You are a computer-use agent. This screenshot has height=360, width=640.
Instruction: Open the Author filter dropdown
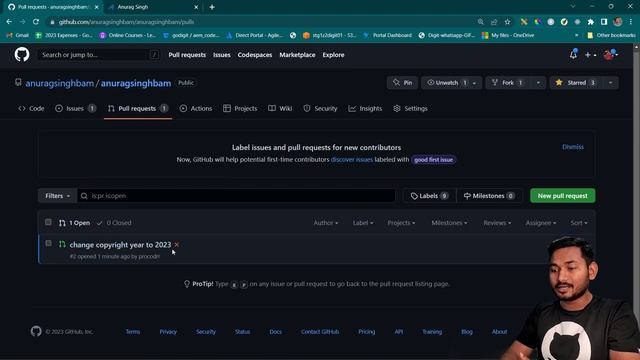point(326,223)
